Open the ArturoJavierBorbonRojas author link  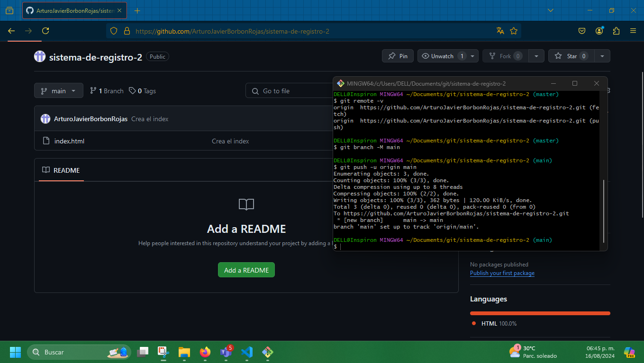(91, 119)
